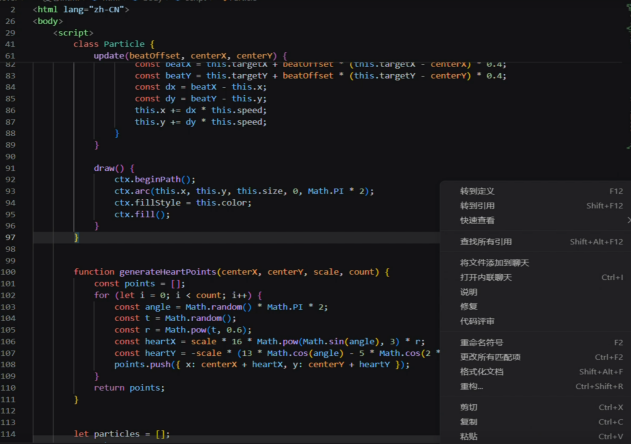Choose 重命名符号 menu entry

point(536,343)
